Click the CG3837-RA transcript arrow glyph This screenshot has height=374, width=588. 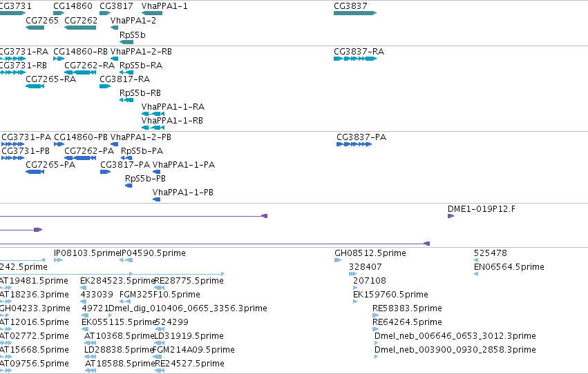click(355, 59)
